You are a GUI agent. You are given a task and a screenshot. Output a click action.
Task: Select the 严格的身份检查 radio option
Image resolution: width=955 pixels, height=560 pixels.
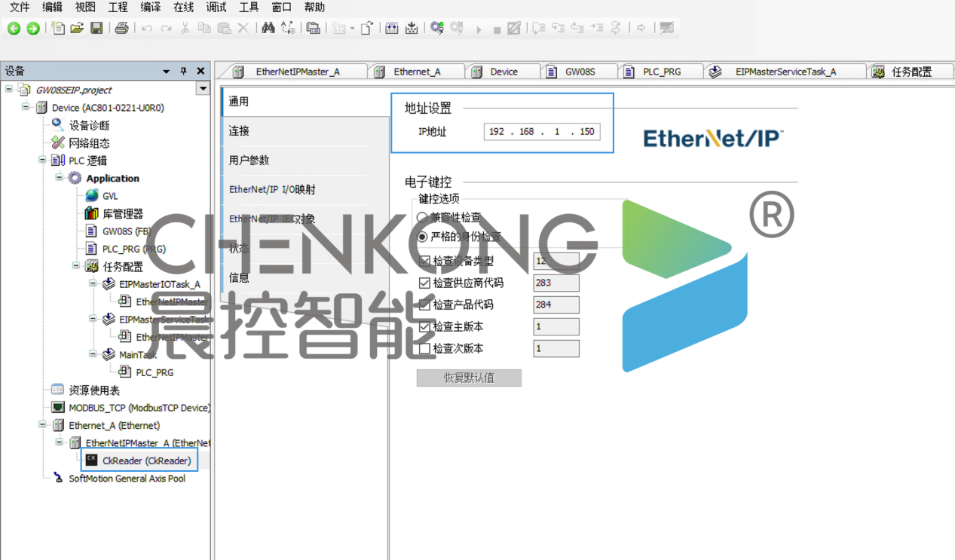pos(422,237)
